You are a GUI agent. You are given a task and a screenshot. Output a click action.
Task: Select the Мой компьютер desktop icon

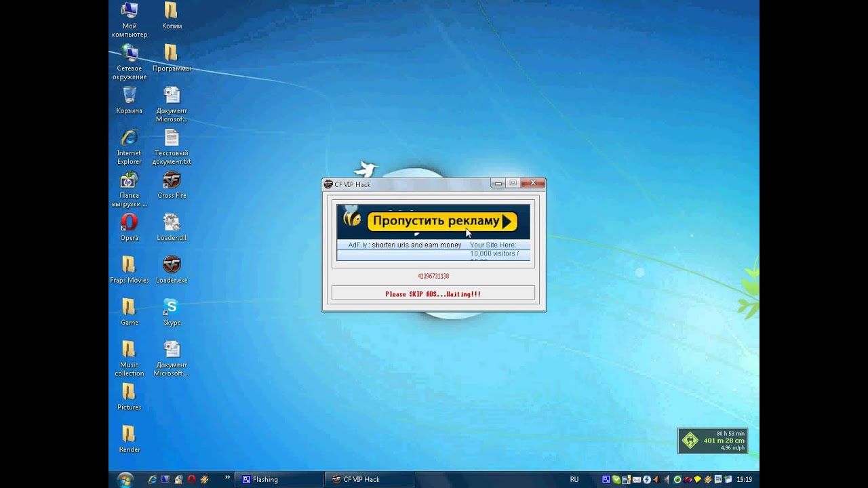[129, 20]
